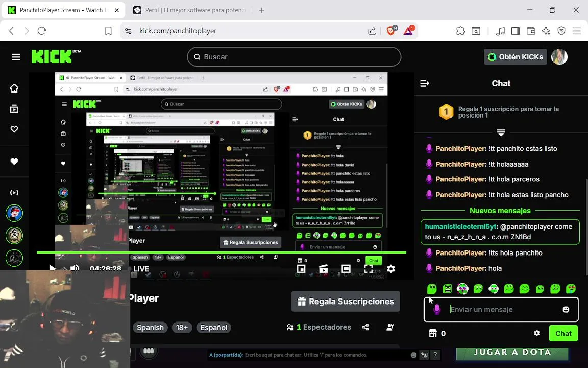Image resolution: width=588 pixels, height=368 pixels.
Task: Toggle the browser sidebar panel icon
Action: click(516, 31)
